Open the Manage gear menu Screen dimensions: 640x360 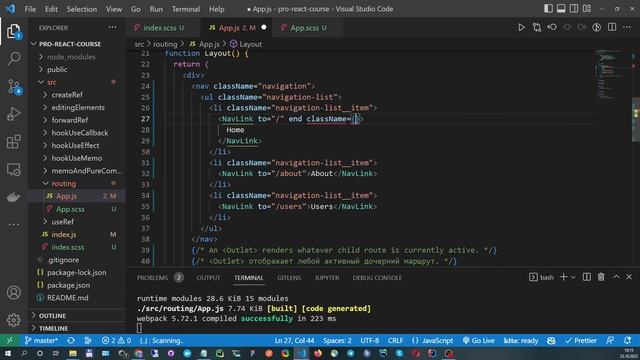[x=13, y=320]
